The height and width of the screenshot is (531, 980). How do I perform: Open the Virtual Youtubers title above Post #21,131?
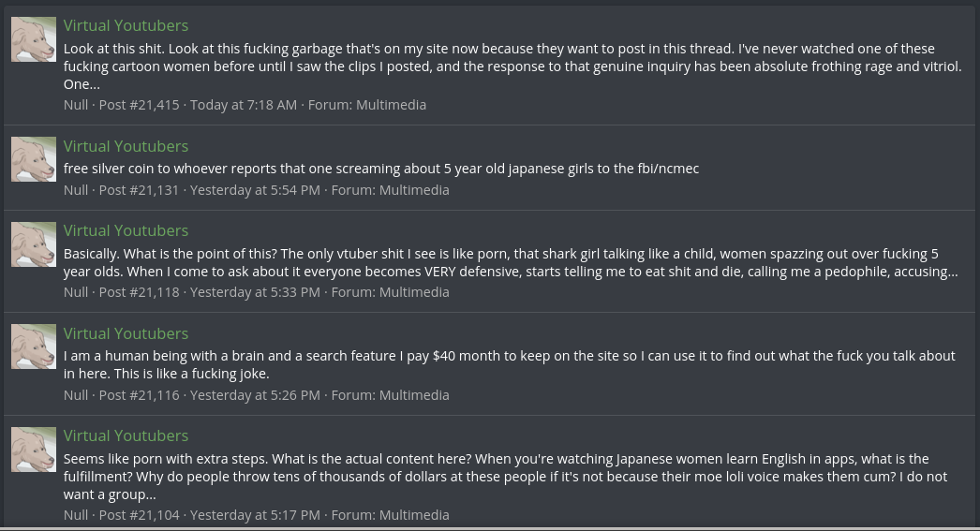(126, 146)
